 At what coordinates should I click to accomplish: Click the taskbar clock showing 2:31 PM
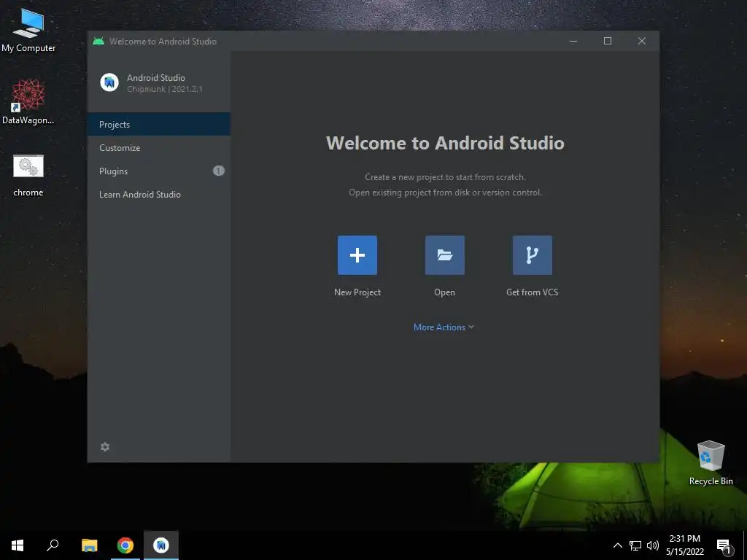pyautogui.click(x=684, y=545)
